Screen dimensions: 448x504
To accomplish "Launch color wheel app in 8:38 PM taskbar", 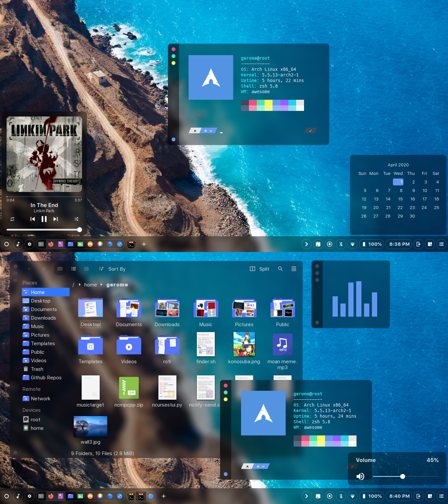I will pos(100,244).
